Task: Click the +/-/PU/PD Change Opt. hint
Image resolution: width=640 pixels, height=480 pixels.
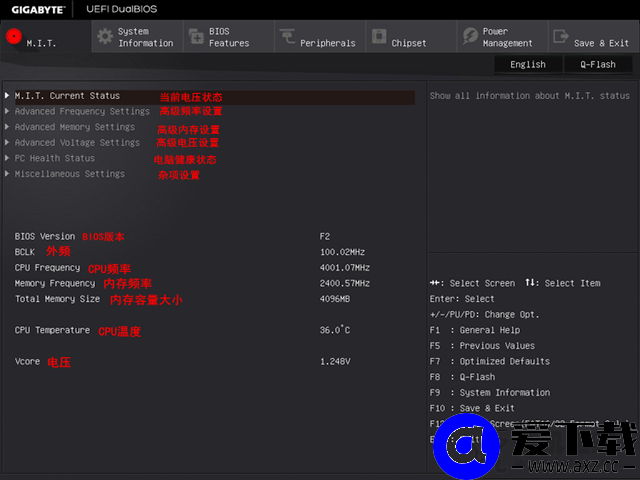Action: [x=484, y=315]
